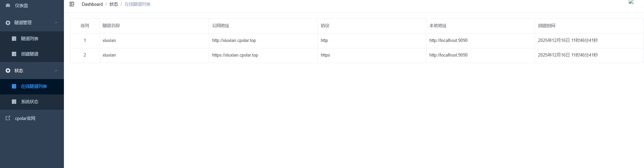The height and width of the screenshot is (168, 644).
Task: Click the 公网地址 column header
Action: pos(221,26)
